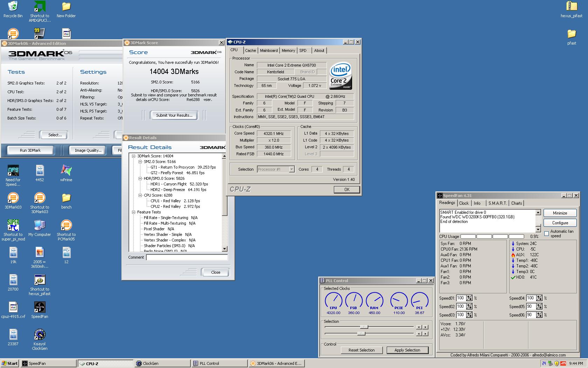Open the Recycle Bin desktop icon

[x=13, y=9]
